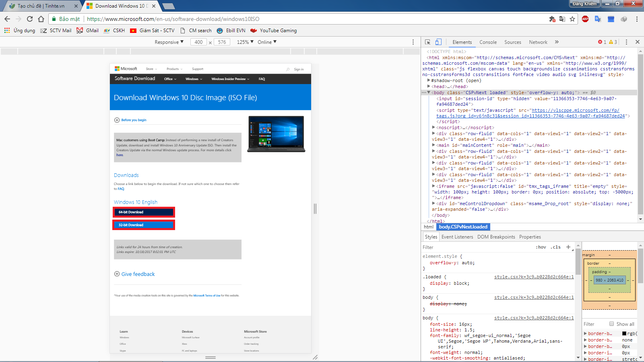Open Chrome three-dot menu
The height and width of the screenshot is (362, 644).
coord(637,19)
